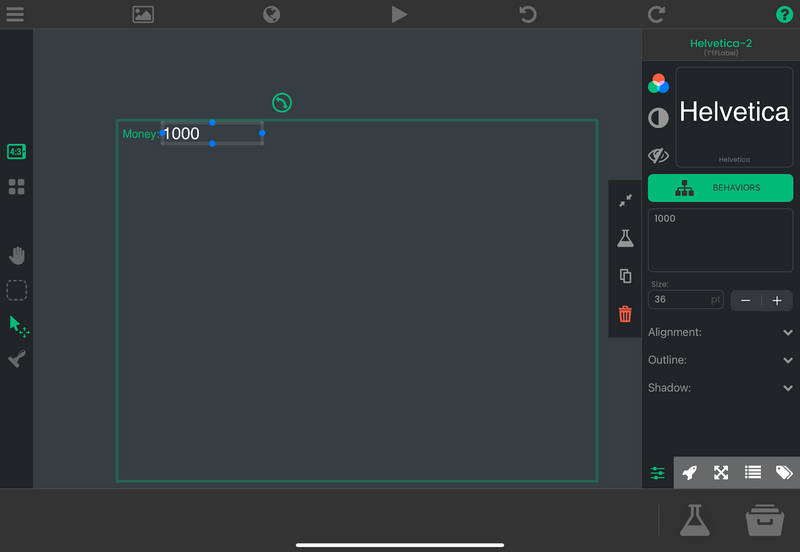Screen dimensions: 800x552
Task: Expand the Alignment section
Action: point(720,332)
